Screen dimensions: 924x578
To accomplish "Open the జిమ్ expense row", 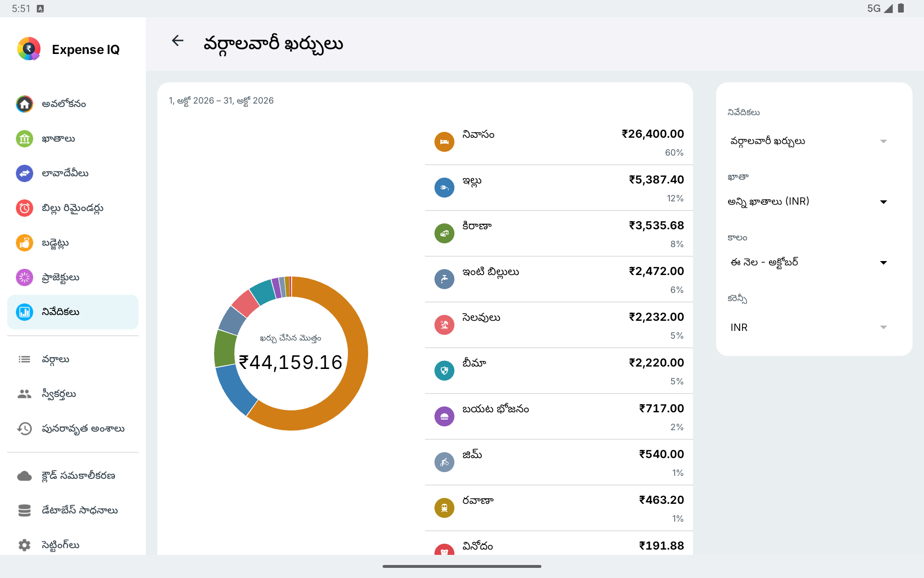I will 559,462.
